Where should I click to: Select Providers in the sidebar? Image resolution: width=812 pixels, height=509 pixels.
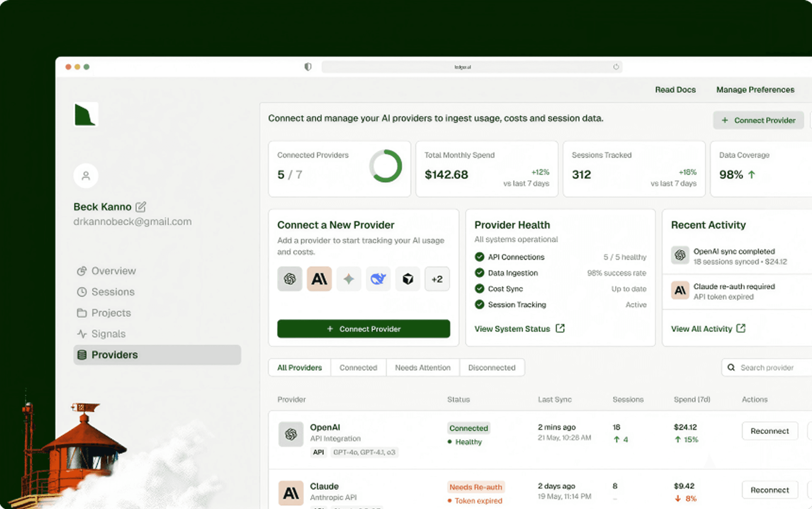point(157,355)
